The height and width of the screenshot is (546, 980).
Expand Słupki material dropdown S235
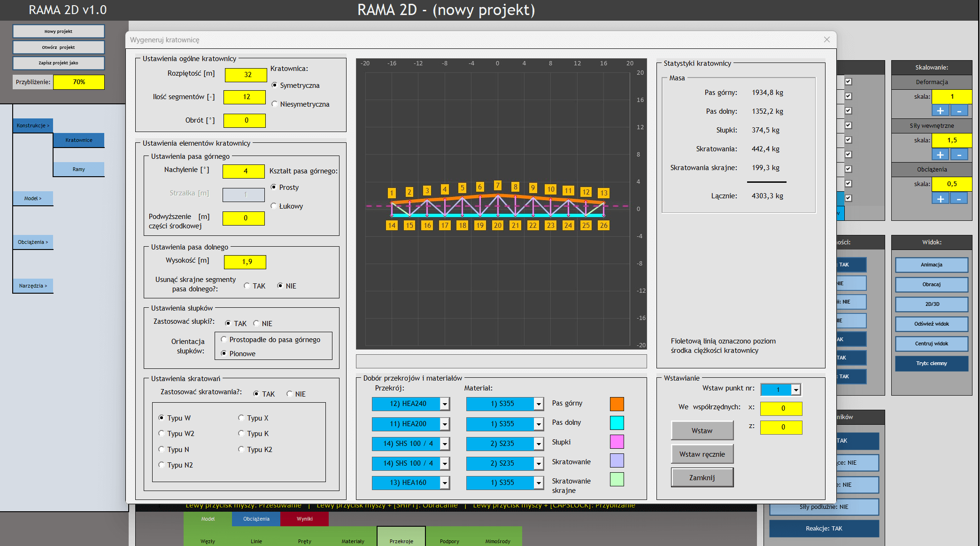click(x=539, y=444)
